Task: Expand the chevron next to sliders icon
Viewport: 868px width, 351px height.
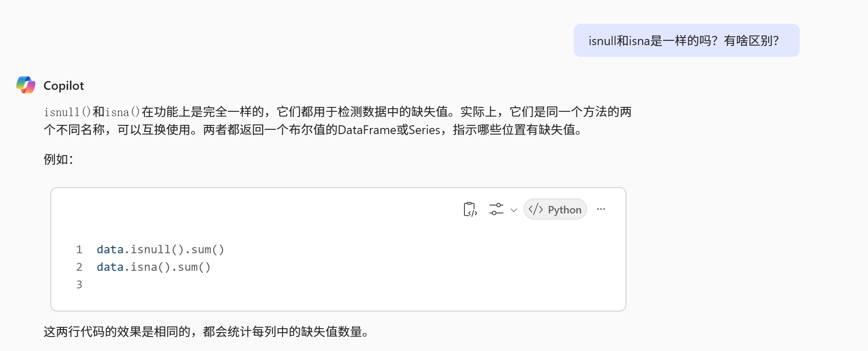Action: (x=514, y=210)
